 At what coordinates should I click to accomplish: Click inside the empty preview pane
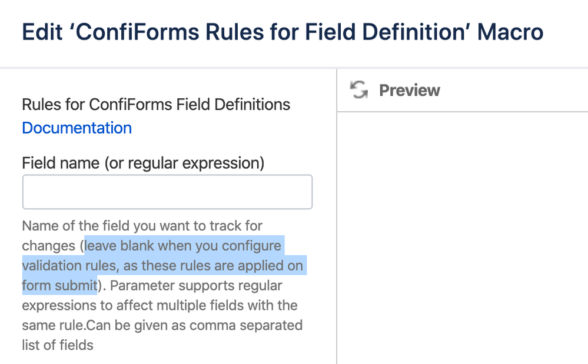[x=462, y=235]
